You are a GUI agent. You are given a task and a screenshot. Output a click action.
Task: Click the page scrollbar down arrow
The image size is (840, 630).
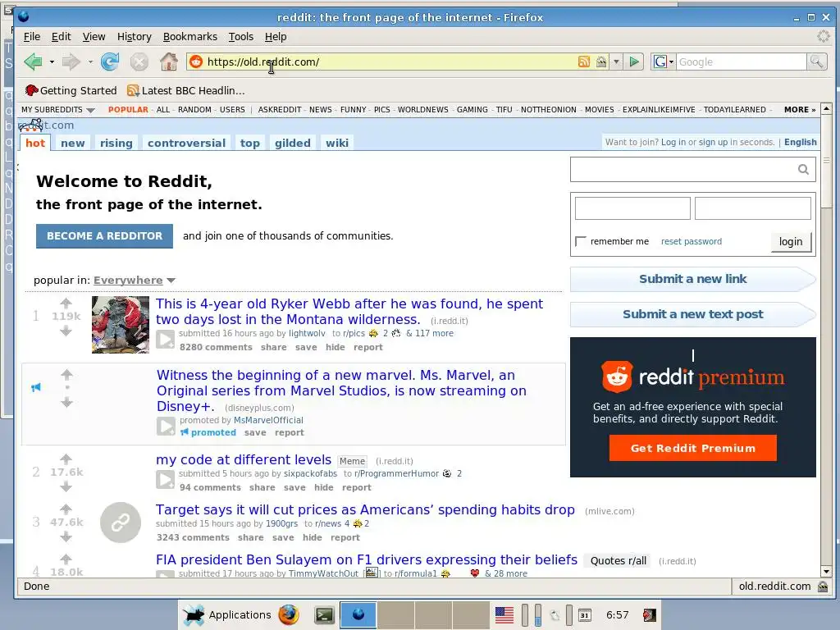[x=827, y=572]
